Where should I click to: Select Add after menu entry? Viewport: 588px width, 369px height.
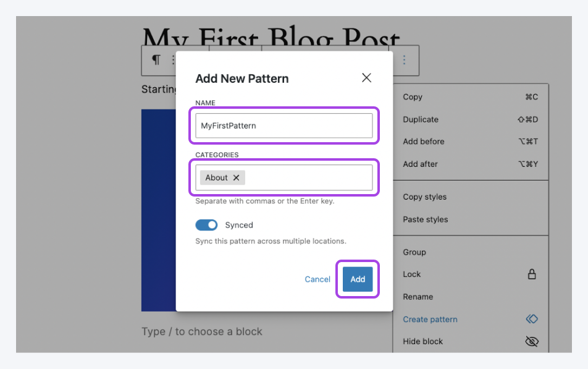pyautogui.click(x=420, y=164)
